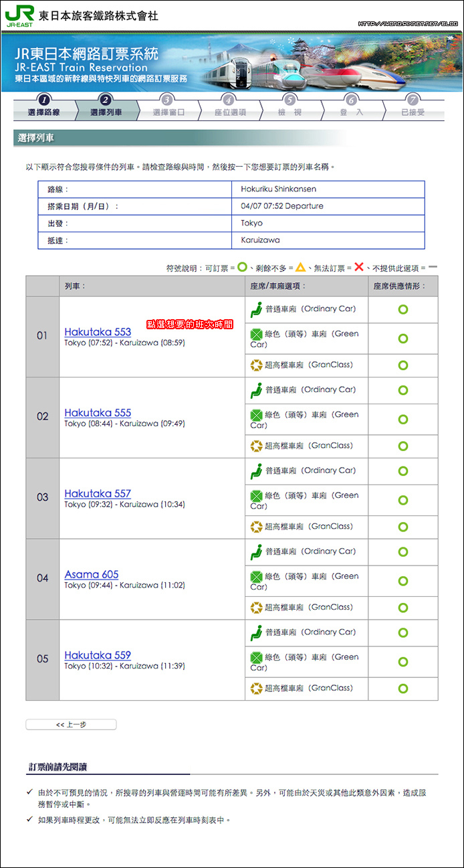The image size is (464, 868).
Task: Click the red X symbol in the legend
Action: (x=359, y=267)
